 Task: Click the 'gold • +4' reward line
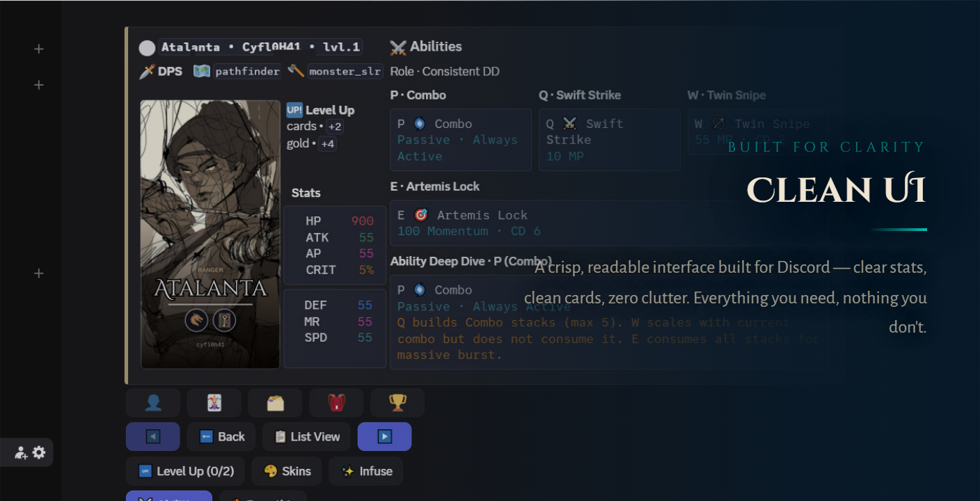pos(312,144)
